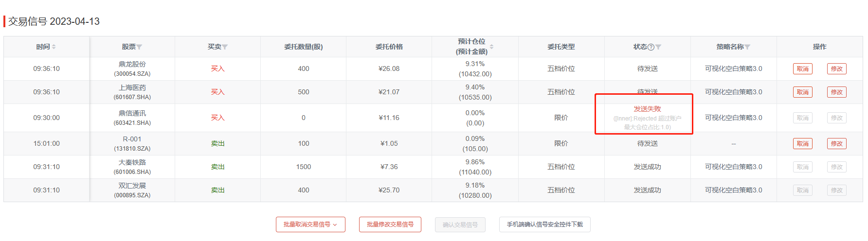Viewport: 868px width, 241px height.
Task: Modify the 鼎龙股份 buy signal
Action: click(836, 69)
